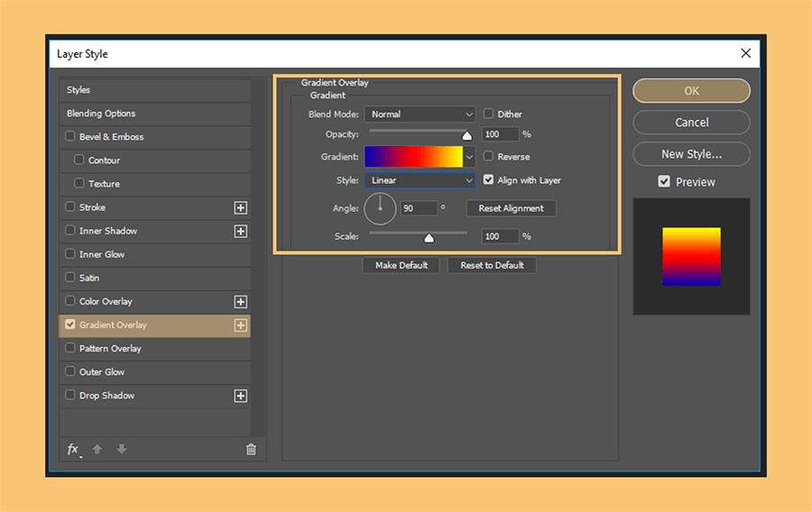Click the Scale percent input field
The image size is (812, 512).
point(500,236)
